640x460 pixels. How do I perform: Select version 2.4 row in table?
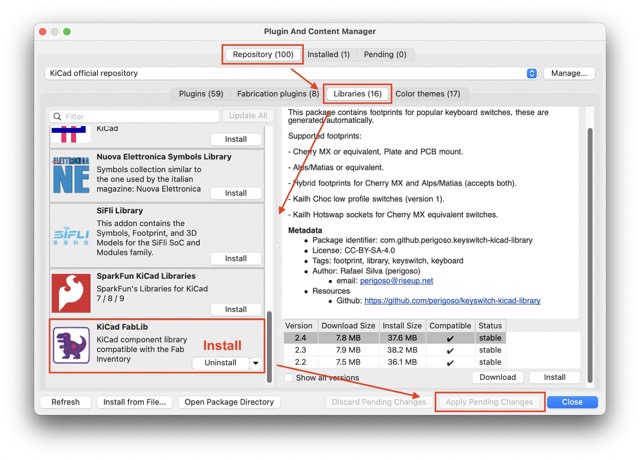[395, 338]
